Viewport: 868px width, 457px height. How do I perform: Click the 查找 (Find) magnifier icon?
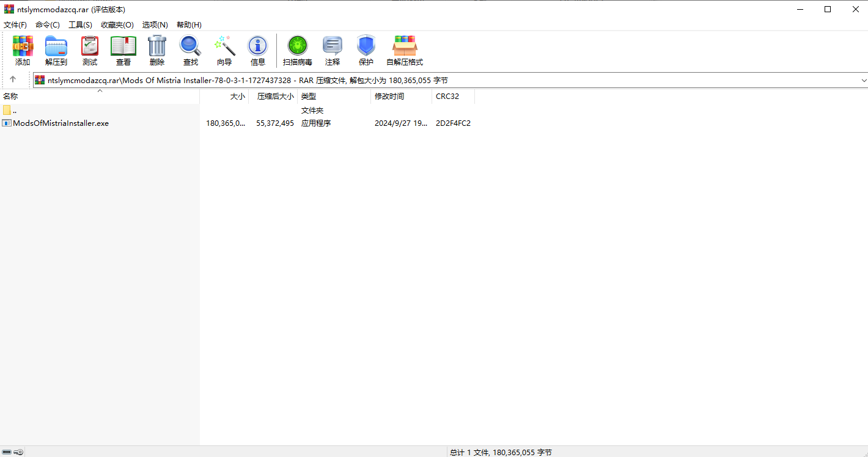[x=190, y=46]
